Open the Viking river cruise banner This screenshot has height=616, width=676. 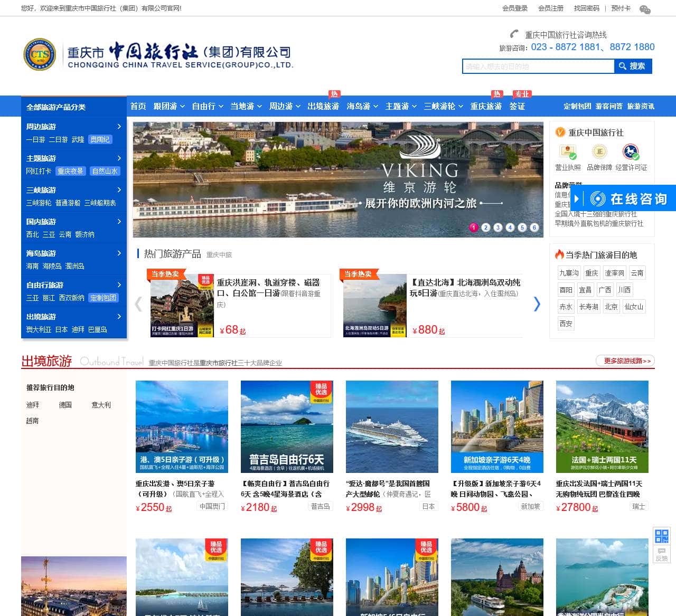(x=338, y=179)
